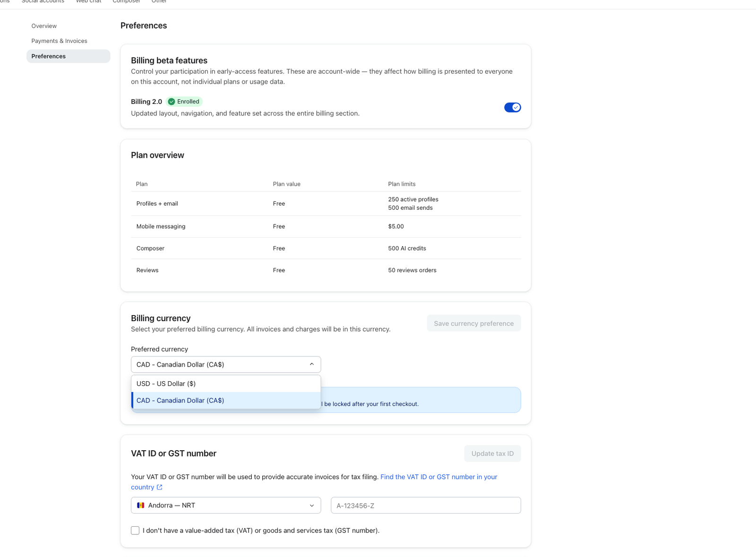Image resolution: width=756 pixels, height=557 pixels.
Task: Click the '$5.00' plan limit value
Action: 396,227
